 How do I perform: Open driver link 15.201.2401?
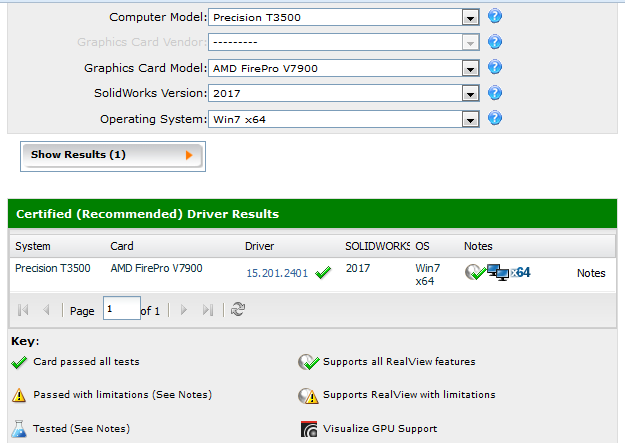pos(277,273)
